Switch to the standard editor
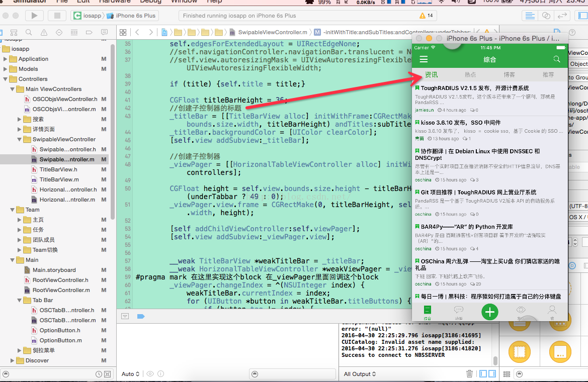 point(530,16)
